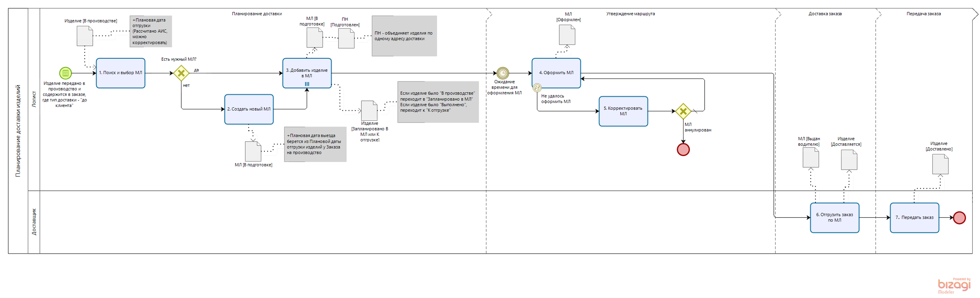Select the "3. Добавить изделие в МЛ" task
The image size is (980, 298).
tap(307, 73)
